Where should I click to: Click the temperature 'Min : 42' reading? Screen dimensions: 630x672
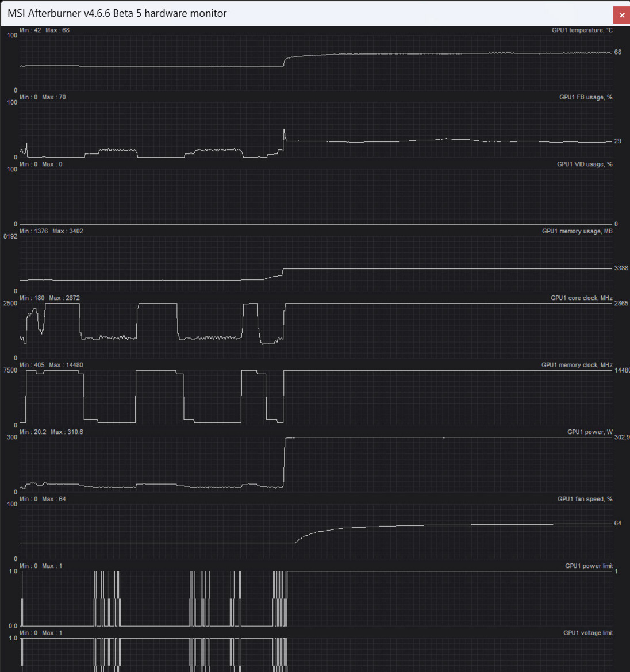click(30, 30)
